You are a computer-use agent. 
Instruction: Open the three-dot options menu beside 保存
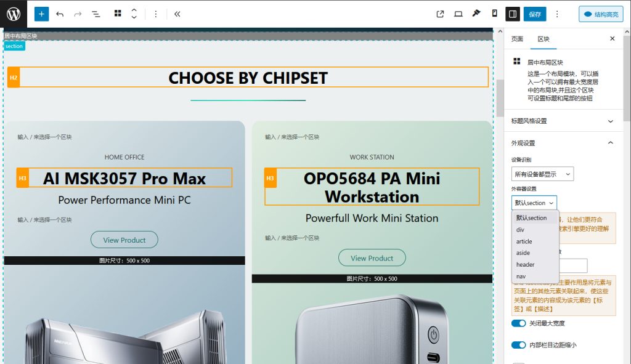tap(557, 14)
